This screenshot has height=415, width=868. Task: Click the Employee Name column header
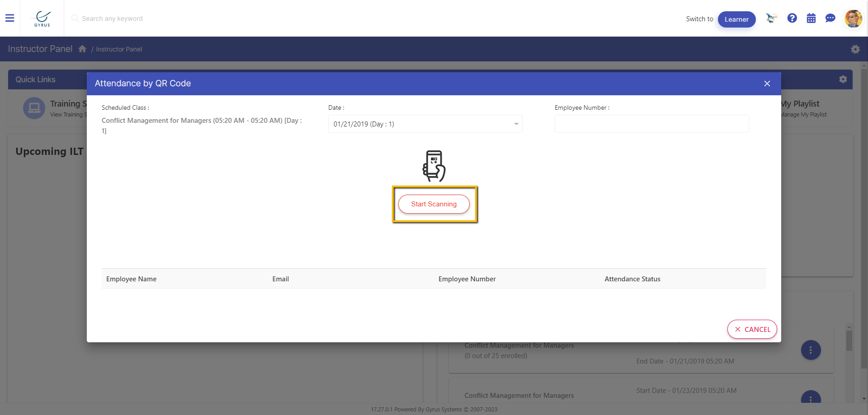click(132, 279)
